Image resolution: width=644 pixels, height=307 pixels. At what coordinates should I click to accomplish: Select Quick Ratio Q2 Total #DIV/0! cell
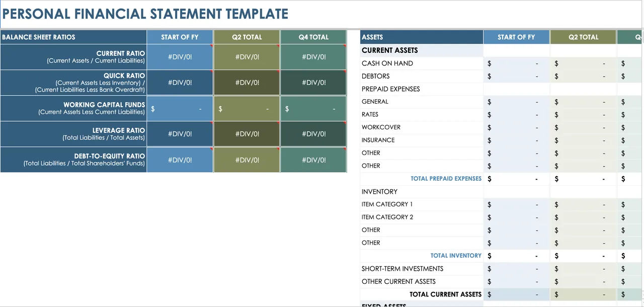point(247,83)
